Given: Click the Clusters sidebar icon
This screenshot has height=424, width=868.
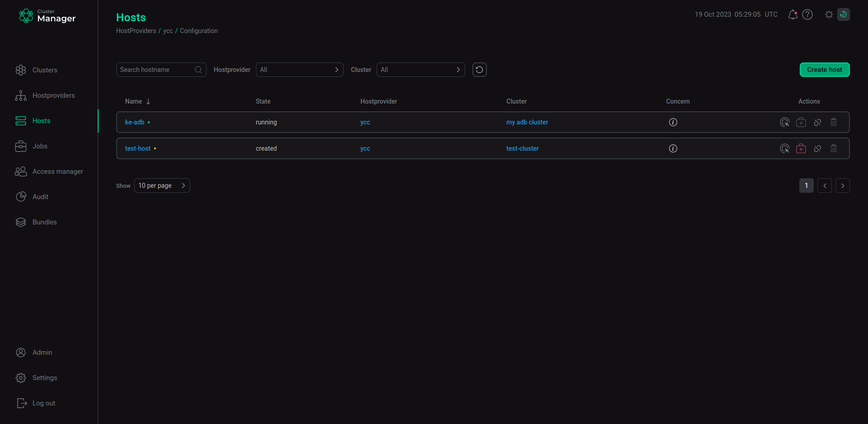Looking at the screenshot, I should (21, 70).
